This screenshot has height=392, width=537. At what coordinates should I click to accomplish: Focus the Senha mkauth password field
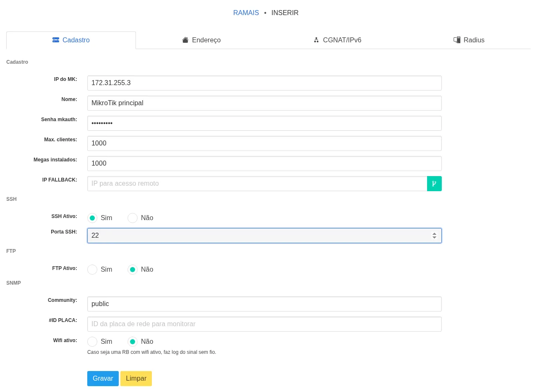pos(264,123)
